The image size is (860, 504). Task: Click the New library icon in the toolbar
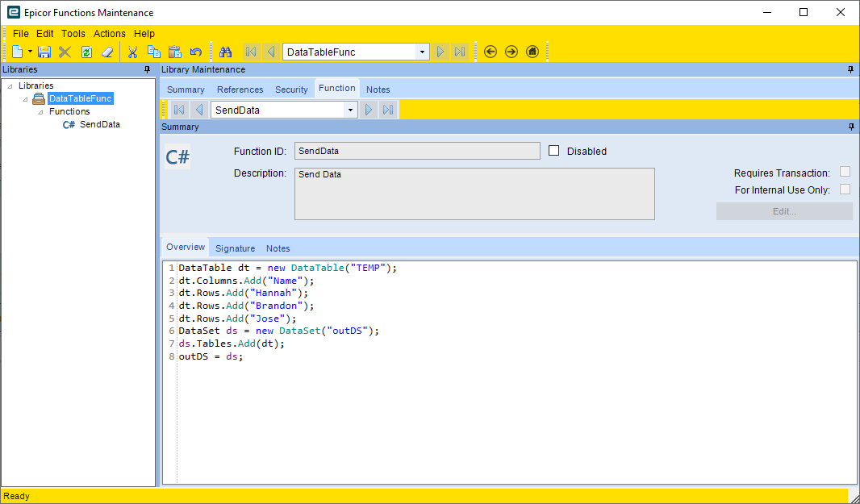click(18, 52)
